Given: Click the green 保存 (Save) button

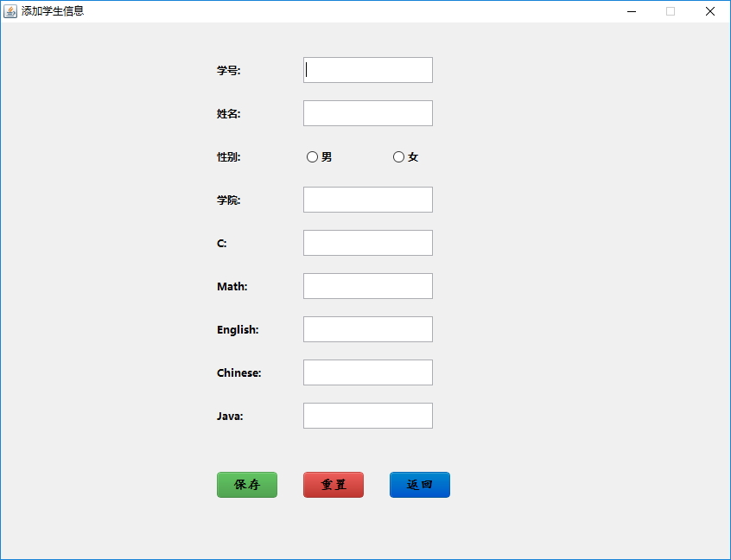Looking at the screenshot, I should [x=246, y=485].
